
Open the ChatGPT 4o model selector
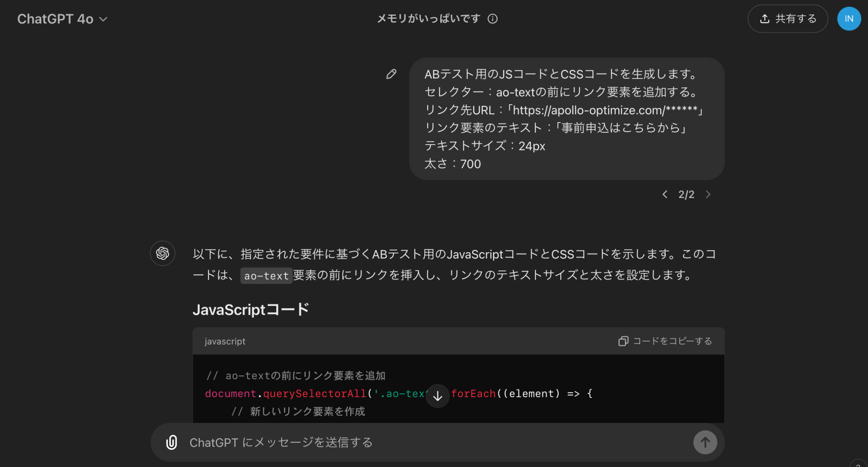62,19
